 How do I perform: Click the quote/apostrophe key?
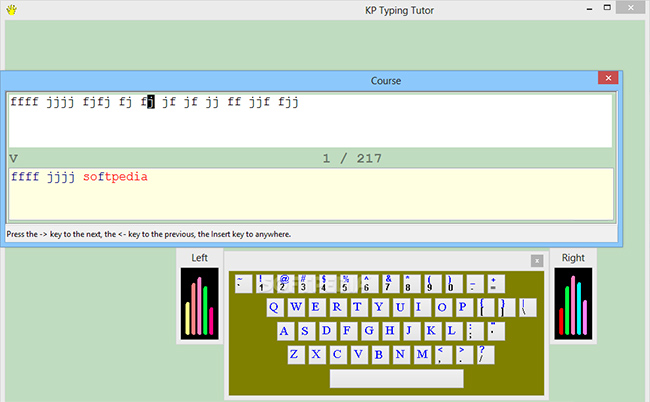click(x=495, y=331)
